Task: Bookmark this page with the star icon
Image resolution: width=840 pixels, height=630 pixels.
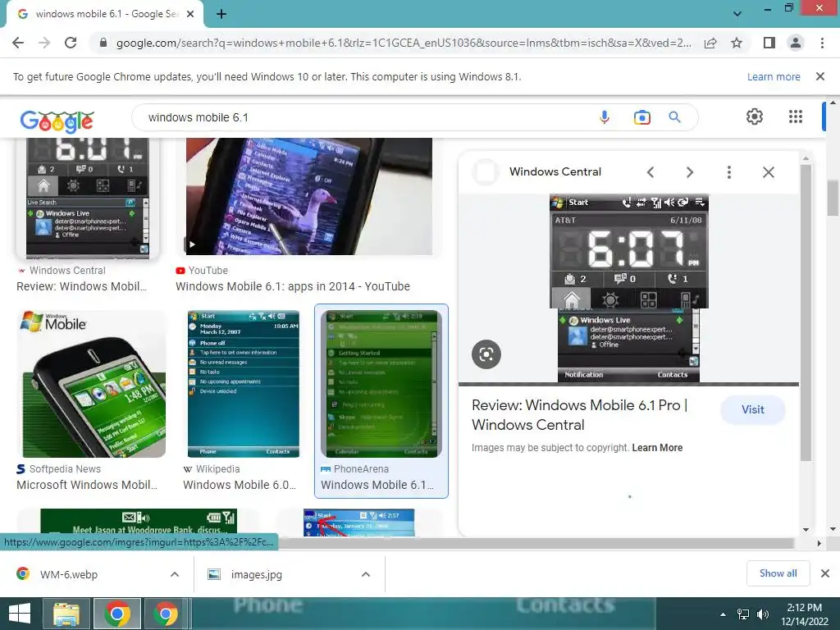Action: (x=737, y=43)
